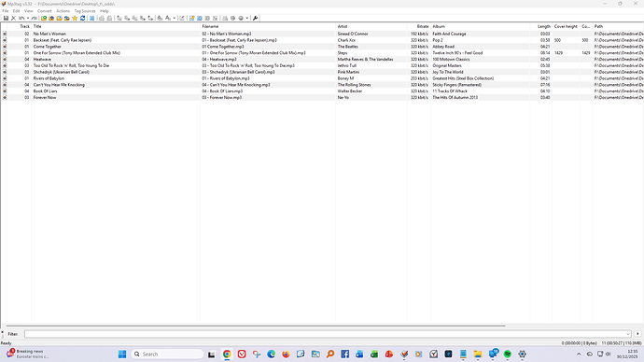644x362 pixels.
Task: Select the title Come Together
Action: point(48,47)
